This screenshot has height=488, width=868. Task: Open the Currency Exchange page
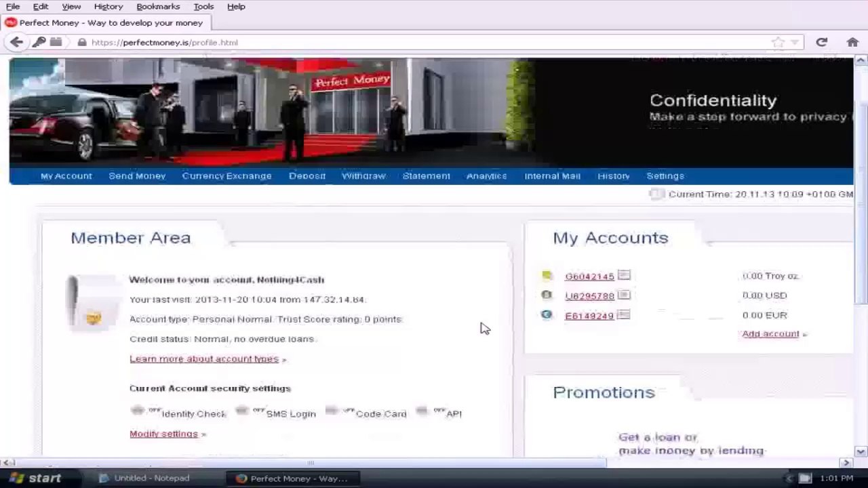pos(226,176)
